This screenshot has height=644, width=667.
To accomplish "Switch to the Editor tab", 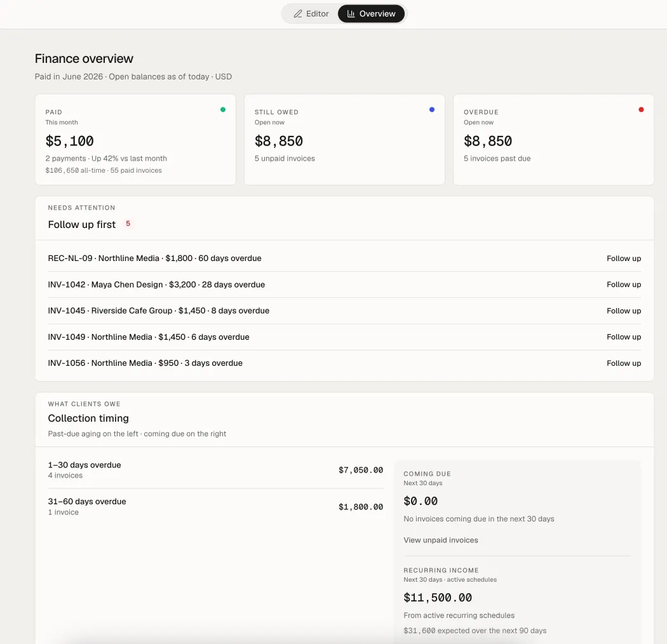I will coord(311,13).
